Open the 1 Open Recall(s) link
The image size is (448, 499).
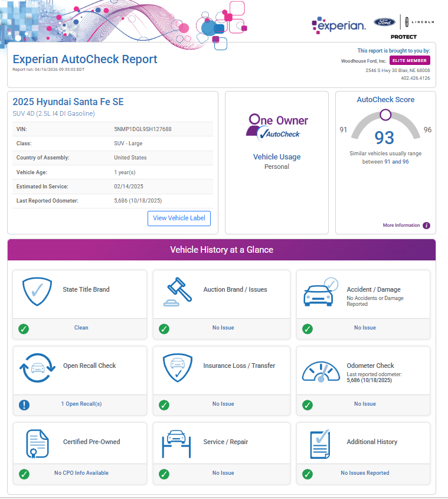pyautogui.click(x=81, y=403)
